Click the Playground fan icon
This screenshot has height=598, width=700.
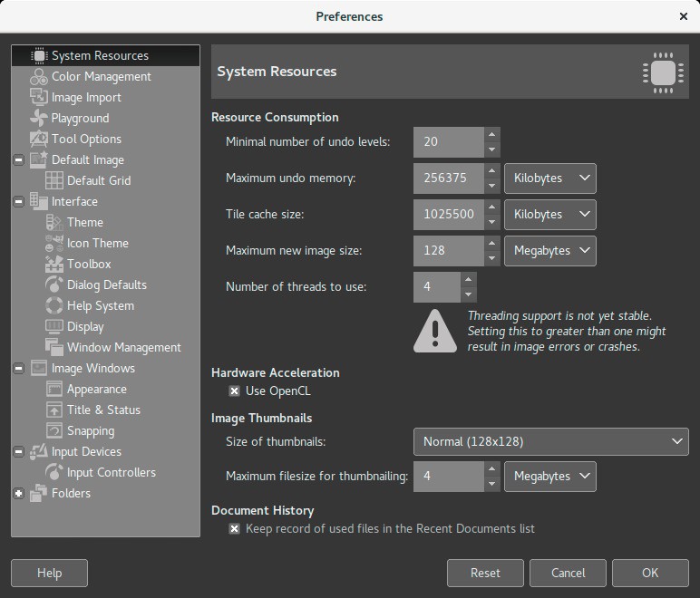(x=38, y=119)
